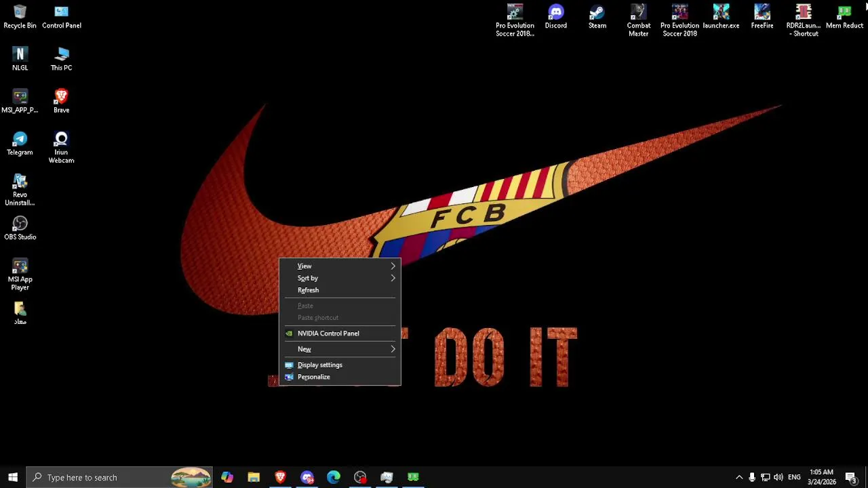This screenshot has width=868, height=488.
Task: Click the green Mem Reduct taskbar icon
Action: [x=413, y=477]
